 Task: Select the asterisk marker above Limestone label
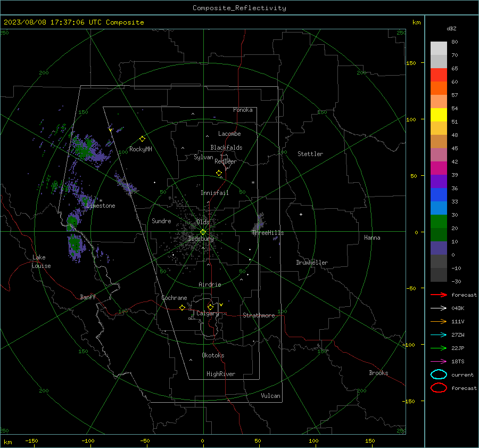[x=101, y=201]
